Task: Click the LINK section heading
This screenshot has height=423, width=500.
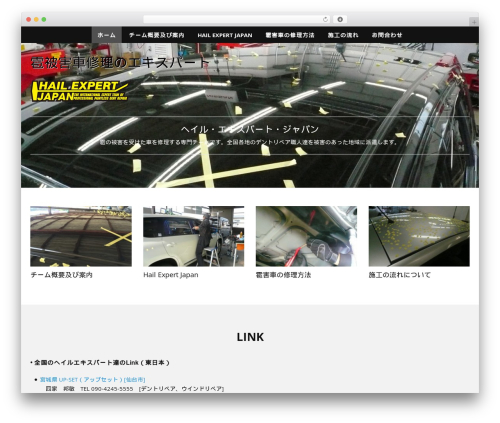Action: [x=250, y=337]
